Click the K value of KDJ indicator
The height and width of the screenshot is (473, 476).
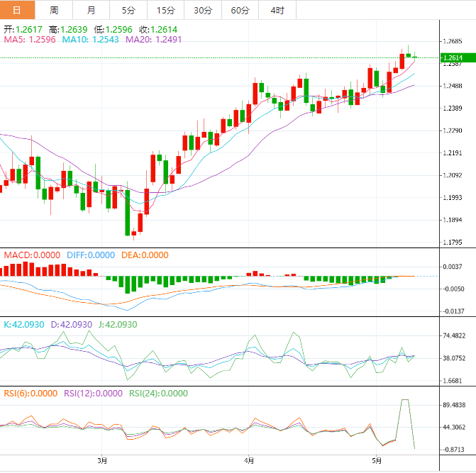[x=23, y=324]
